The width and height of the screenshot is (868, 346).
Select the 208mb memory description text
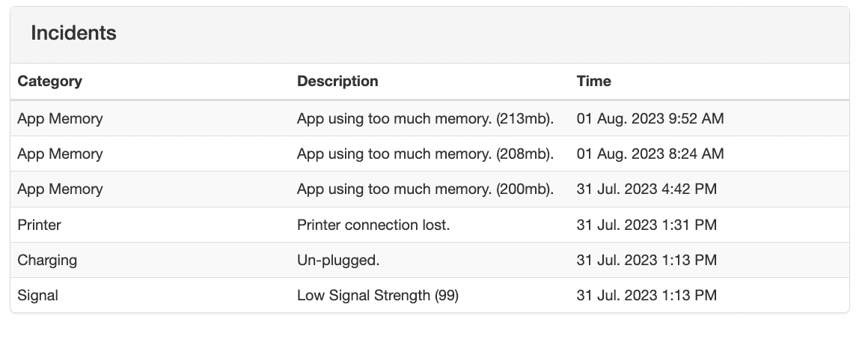425,154
